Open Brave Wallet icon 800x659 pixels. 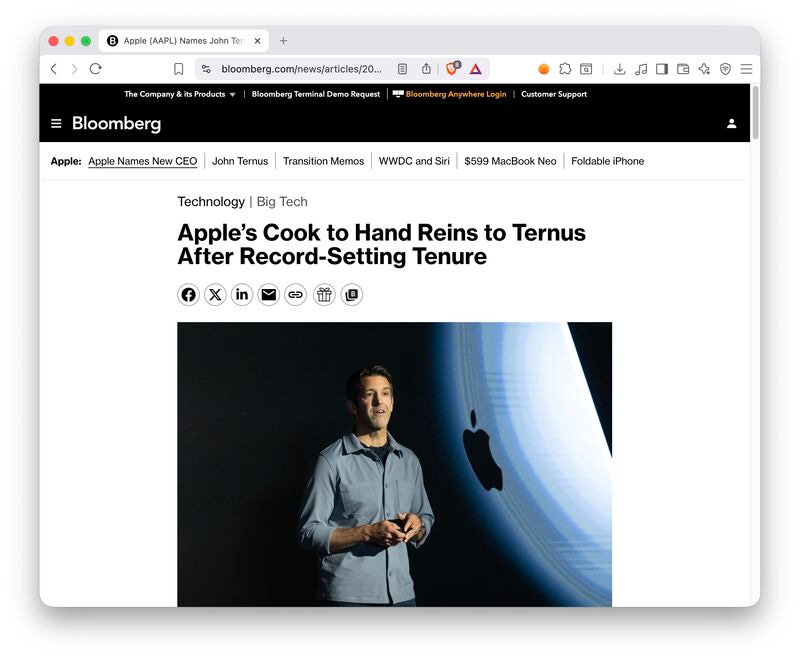683,69
